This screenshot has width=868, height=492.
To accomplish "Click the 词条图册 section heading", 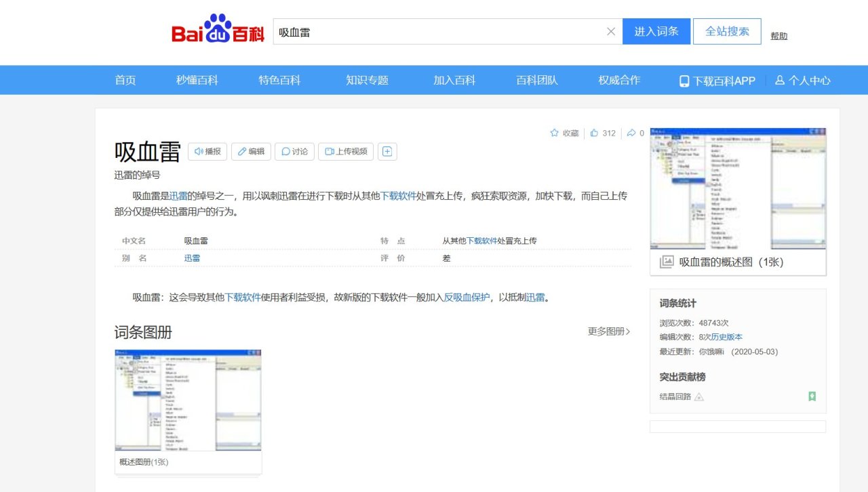I will [143, 332].
